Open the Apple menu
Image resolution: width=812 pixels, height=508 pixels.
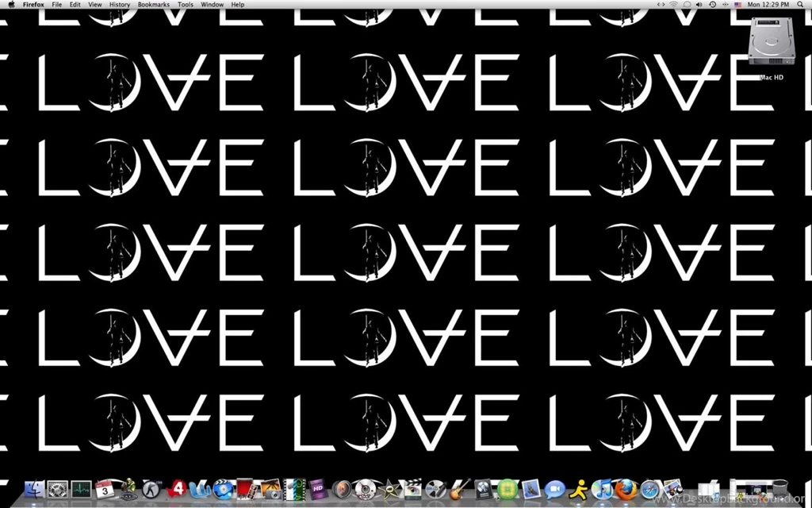(x=10, y=4)
